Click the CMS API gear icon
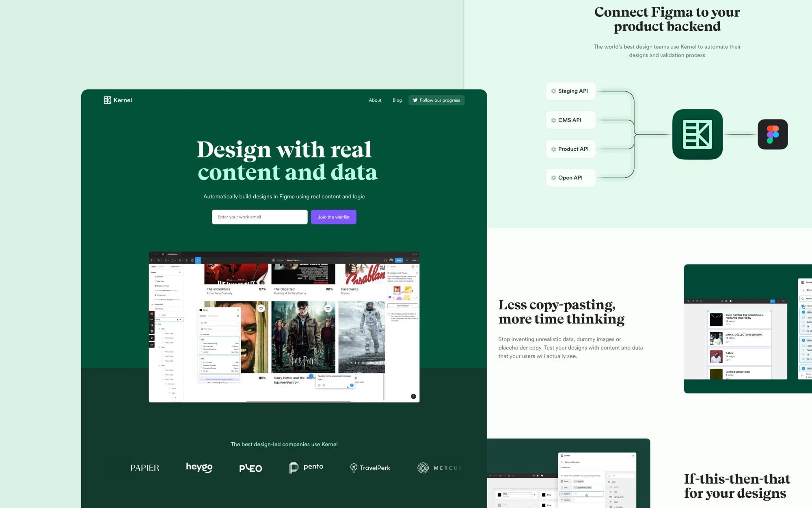This screenshot has height=508, width=812. 554,120
